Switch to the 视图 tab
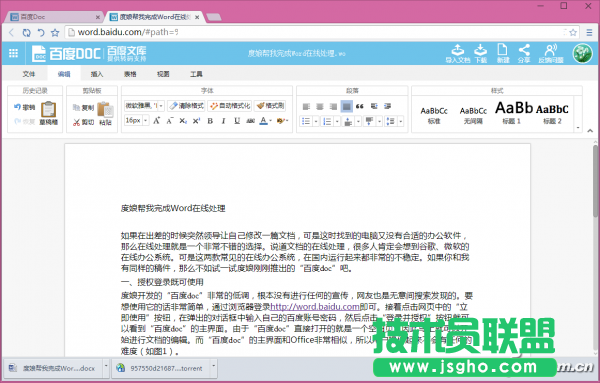Image resolution: width=600 pixels, height=383 pixels. pyautogui.click(x=163, y=74)
